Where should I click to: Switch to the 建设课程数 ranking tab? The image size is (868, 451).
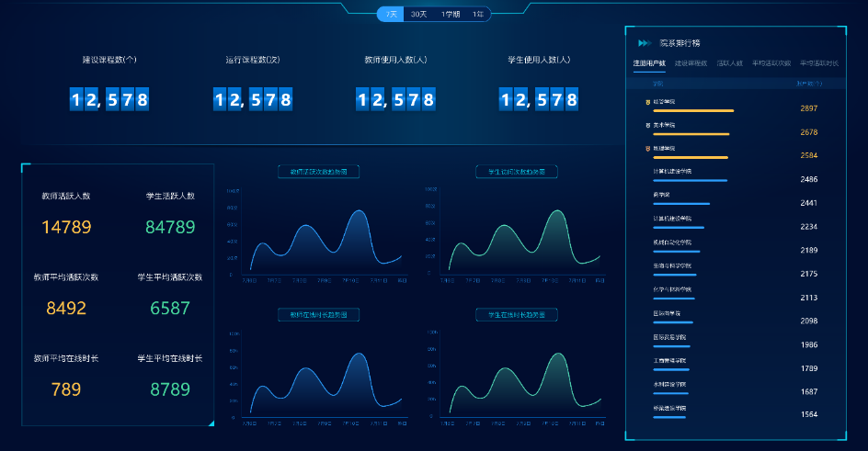tap(691, 63)
